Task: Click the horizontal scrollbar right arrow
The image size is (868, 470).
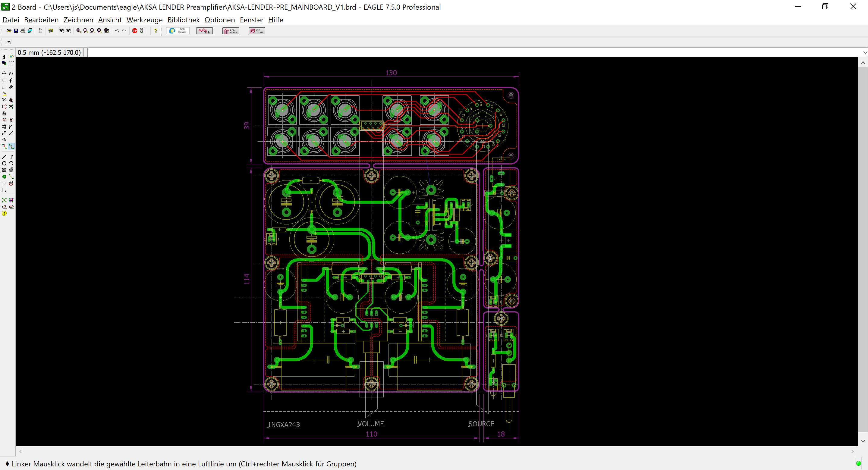Action: [853, 451]
